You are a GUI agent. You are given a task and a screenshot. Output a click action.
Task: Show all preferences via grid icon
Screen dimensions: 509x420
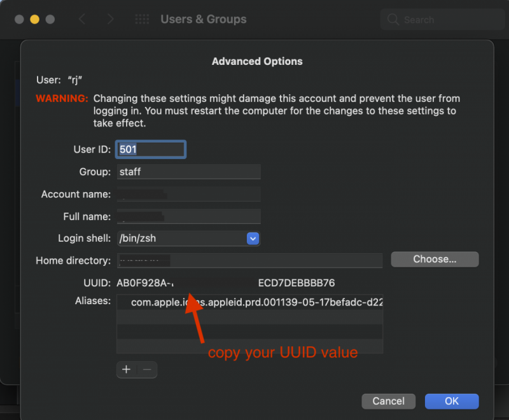point(142,19)
